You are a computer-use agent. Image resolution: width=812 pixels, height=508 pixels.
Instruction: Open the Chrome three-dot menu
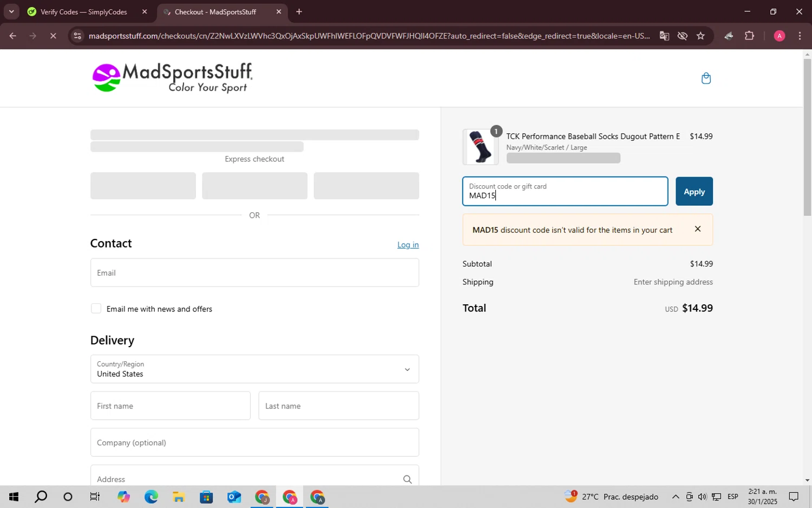point(800,36)
